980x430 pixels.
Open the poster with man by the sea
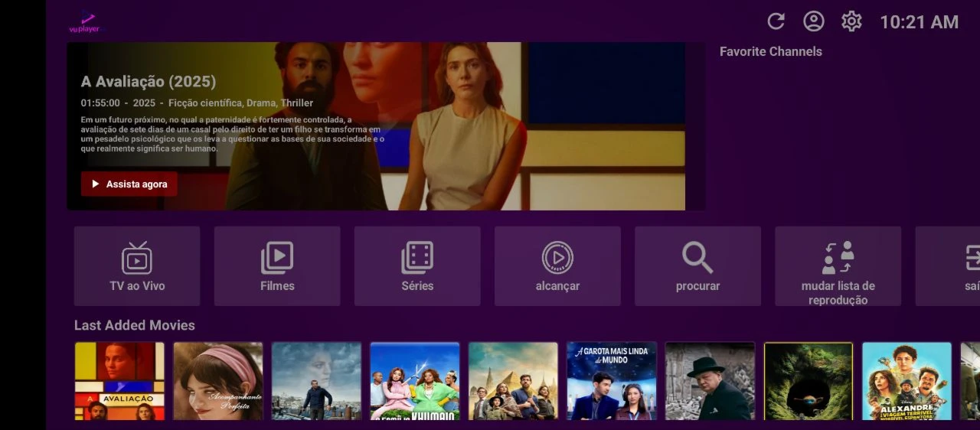point(316,381)
